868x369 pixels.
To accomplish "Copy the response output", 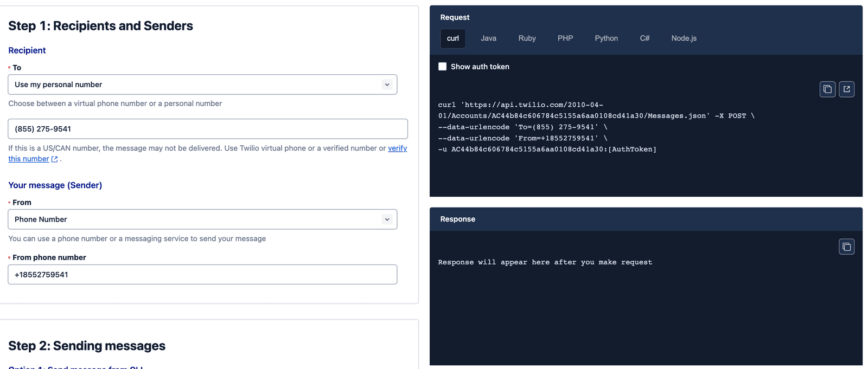I will pyautogui.click(x=846, y=247).
